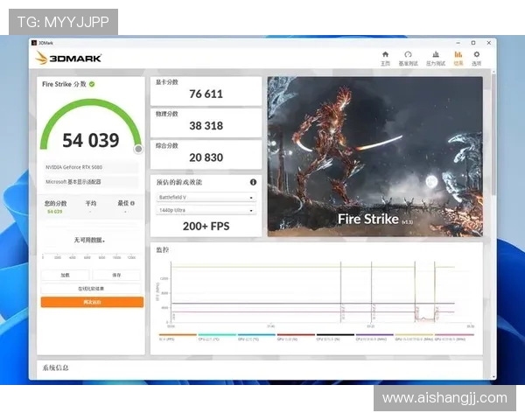
Task: Open the Stress Test (压力测试) icon
Action: click(x=435, y=57)
